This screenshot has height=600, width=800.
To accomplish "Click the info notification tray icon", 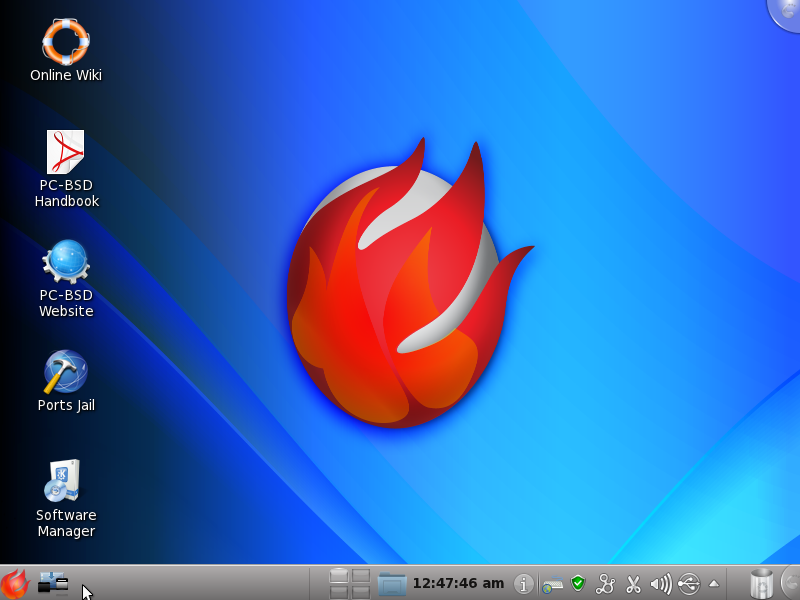I will click(523, 584).
